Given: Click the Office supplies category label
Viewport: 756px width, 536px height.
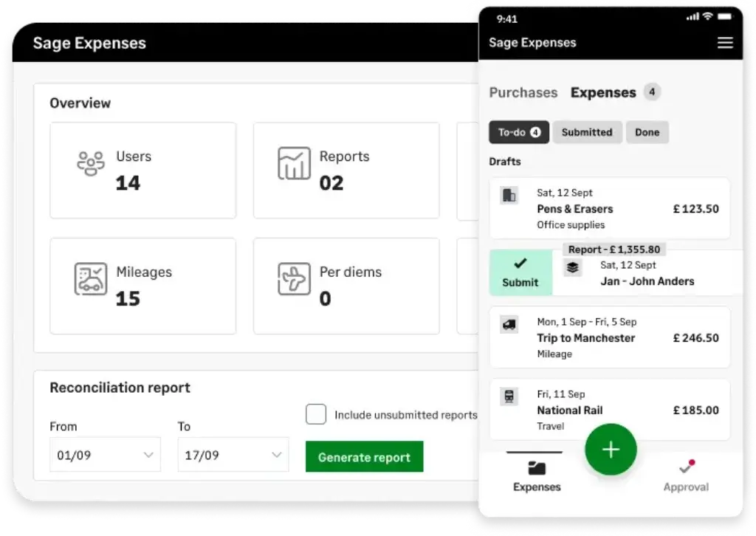Looking at the screenshot, I should pos(571,225).
